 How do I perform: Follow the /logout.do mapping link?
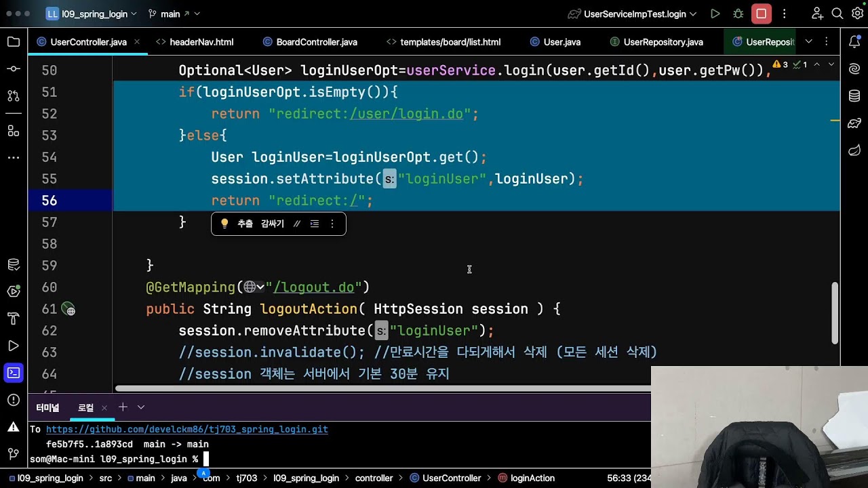click(x=314, y=287)
